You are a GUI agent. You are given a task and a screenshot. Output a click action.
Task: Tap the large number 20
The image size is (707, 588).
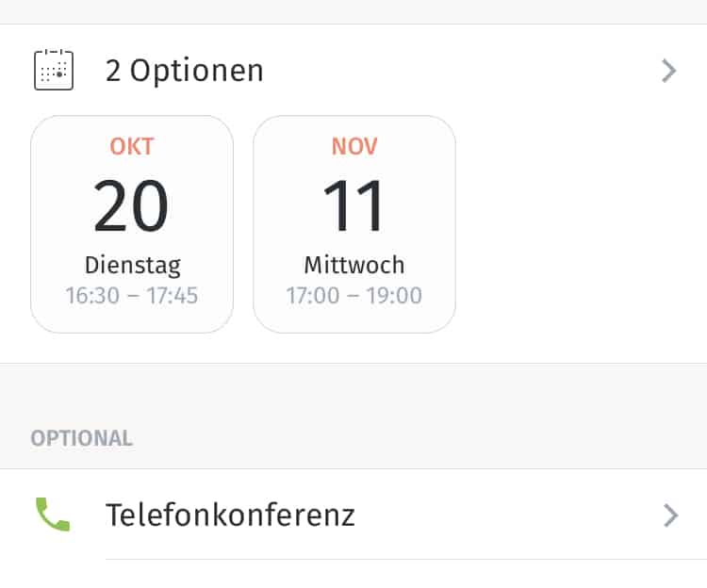click(x=132, y=206)
